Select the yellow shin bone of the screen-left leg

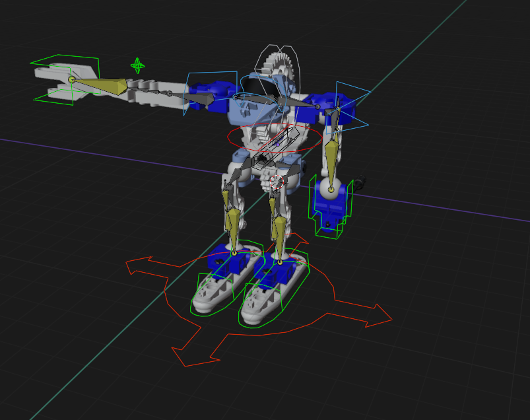pyautogui.click(x=234, y=230)
